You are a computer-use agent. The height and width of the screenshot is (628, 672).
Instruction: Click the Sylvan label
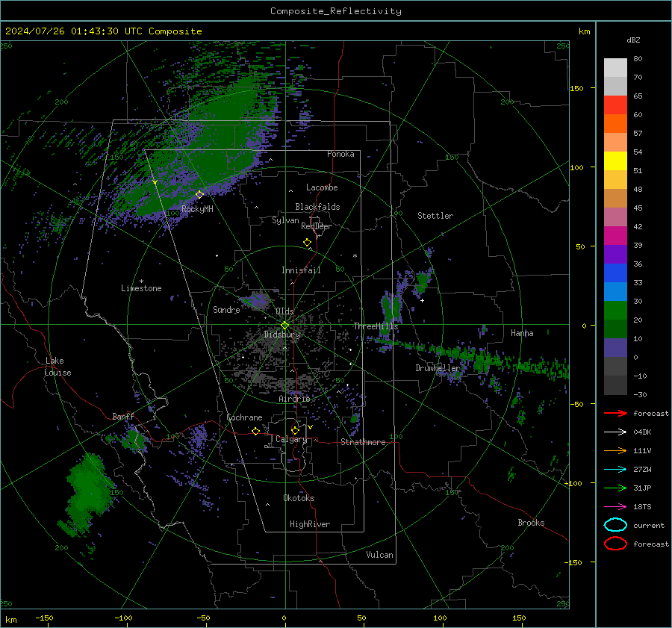(x=285, y=220)
